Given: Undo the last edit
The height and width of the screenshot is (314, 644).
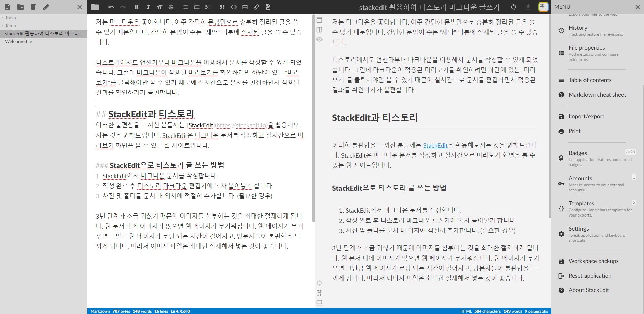Looking at the screenshot, I should (x=111, y=7).
